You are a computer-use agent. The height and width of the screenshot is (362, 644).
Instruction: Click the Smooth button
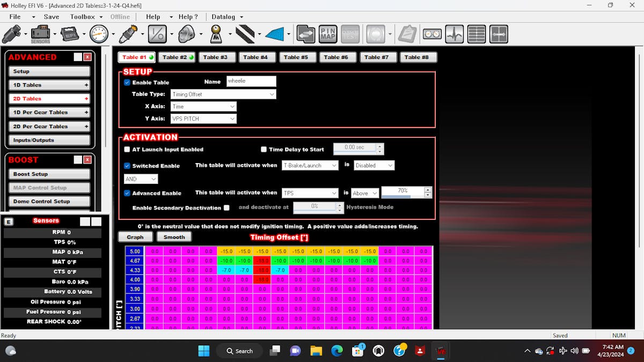[x=174, y=237]
